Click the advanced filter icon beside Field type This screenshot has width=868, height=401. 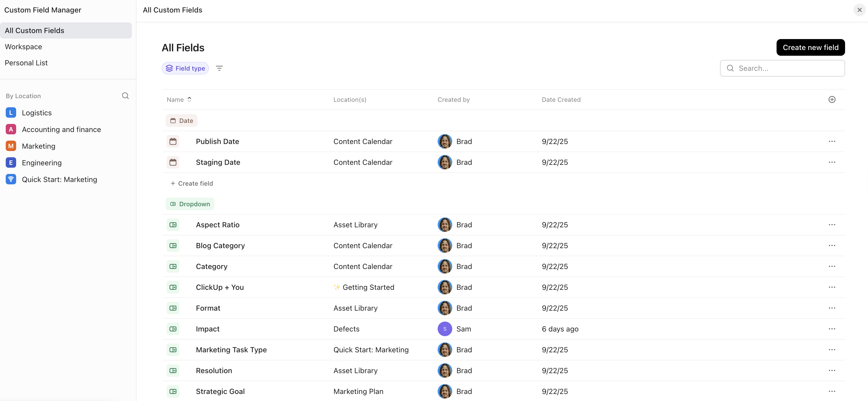point(219,68)
